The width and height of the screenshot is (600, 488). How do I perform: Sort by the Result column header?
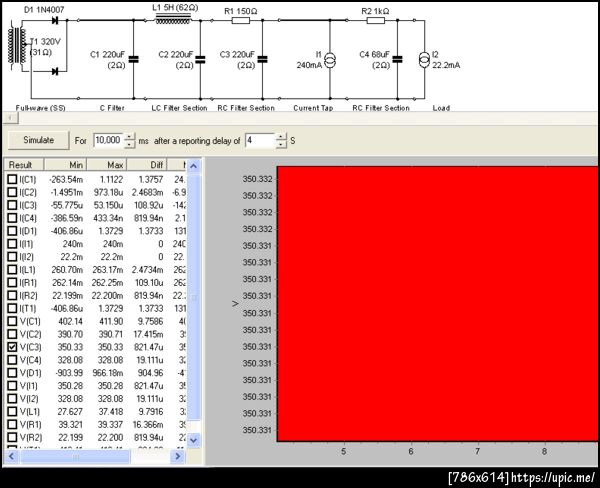pos(24,165)
